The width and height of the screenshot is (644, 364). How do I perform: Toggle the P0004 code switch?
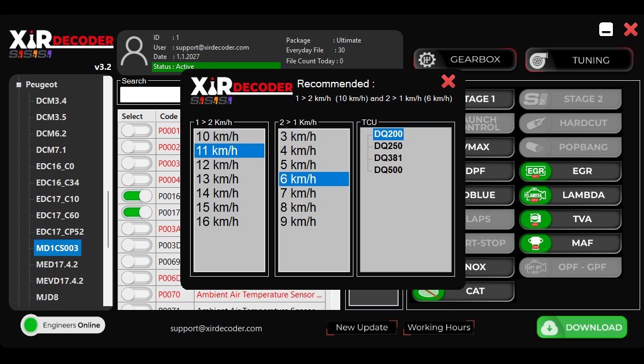pyautogui.click(x=137, y=180)
